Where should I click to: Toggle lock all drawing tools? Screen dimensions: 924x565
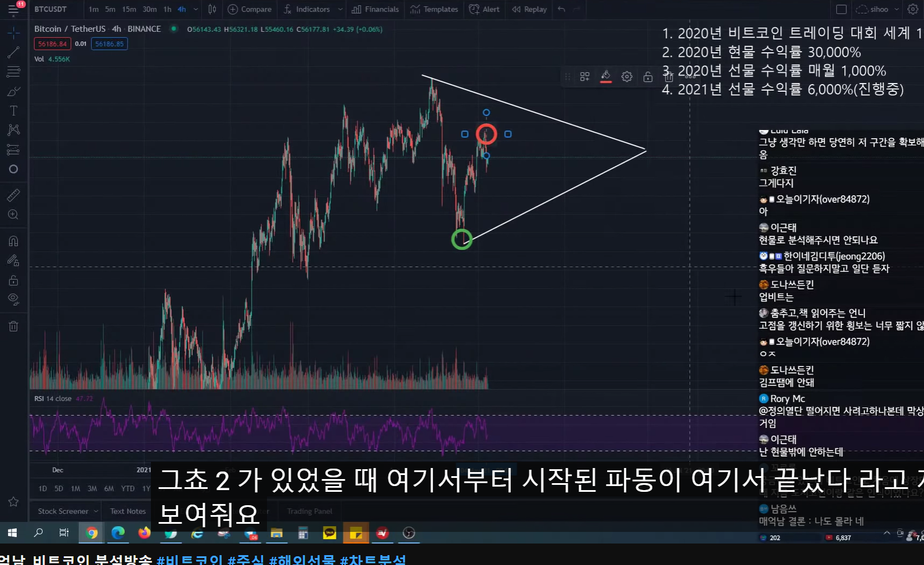(13, 280)
